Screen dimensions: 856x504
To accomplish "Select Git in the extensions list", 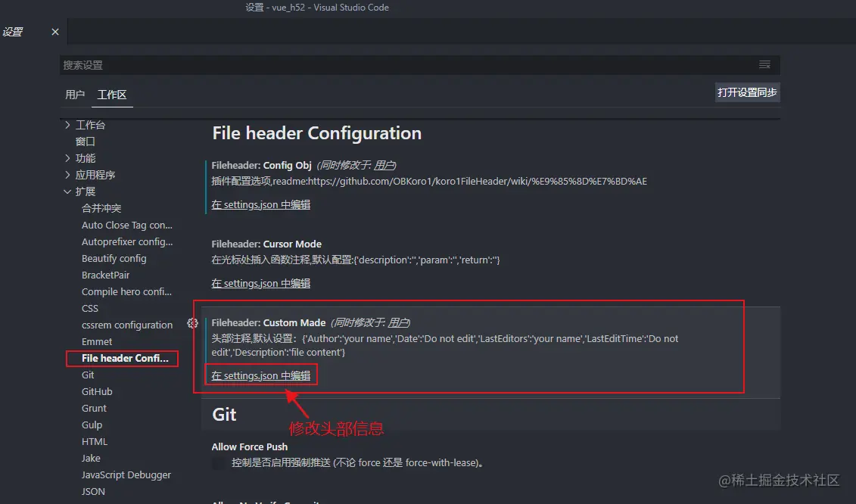I will pyautogui.click(x=88, y=375).
